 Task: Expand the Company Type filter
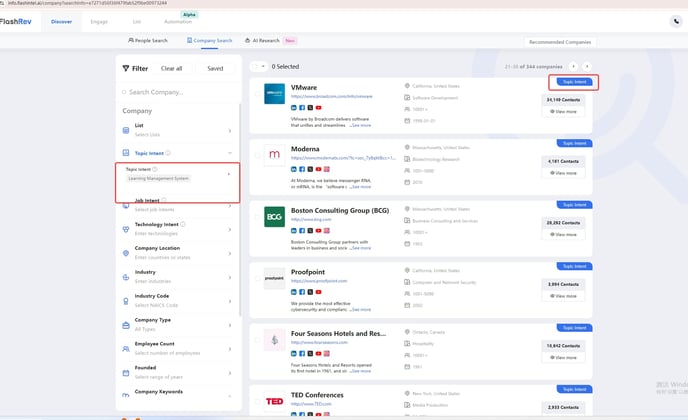(229, 325)
